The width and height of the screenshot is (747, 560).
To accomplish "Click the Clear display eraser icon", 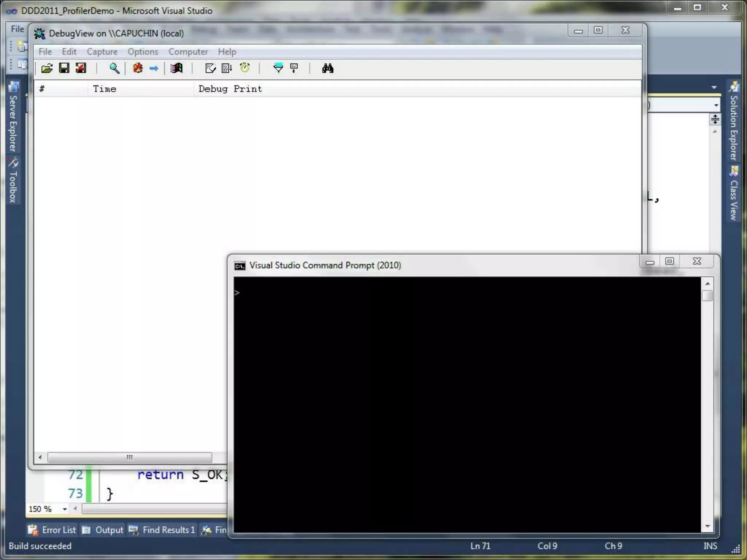I will [x=210, y=68].
